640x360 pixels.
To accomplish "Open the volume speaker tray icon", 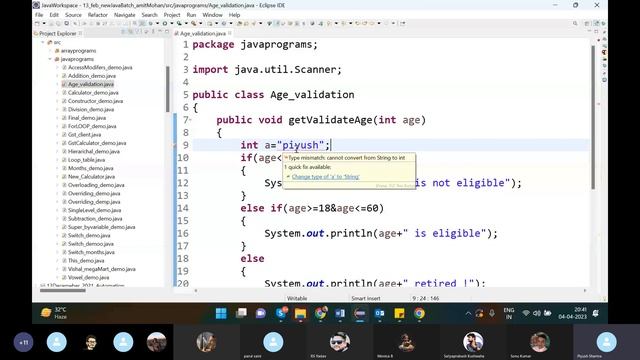I will pos(537,313).
